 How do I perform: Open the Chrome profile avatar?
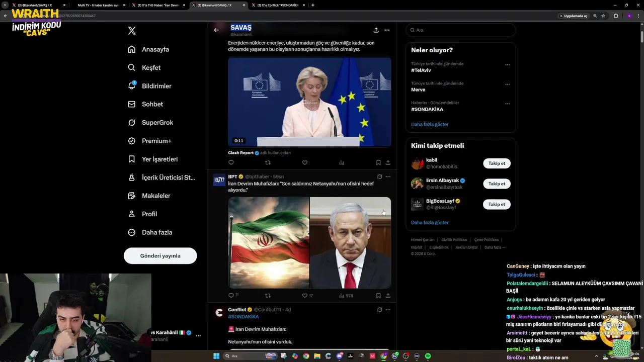pyautogui.click(x=629, y=16)
